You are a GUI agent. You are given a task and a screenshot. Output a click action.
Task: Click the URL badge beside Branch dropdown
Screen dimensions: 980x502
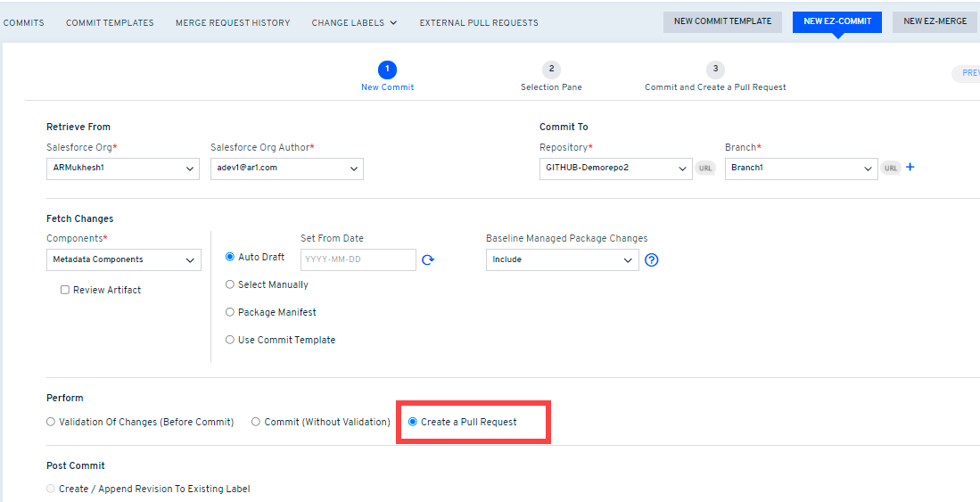891,168
